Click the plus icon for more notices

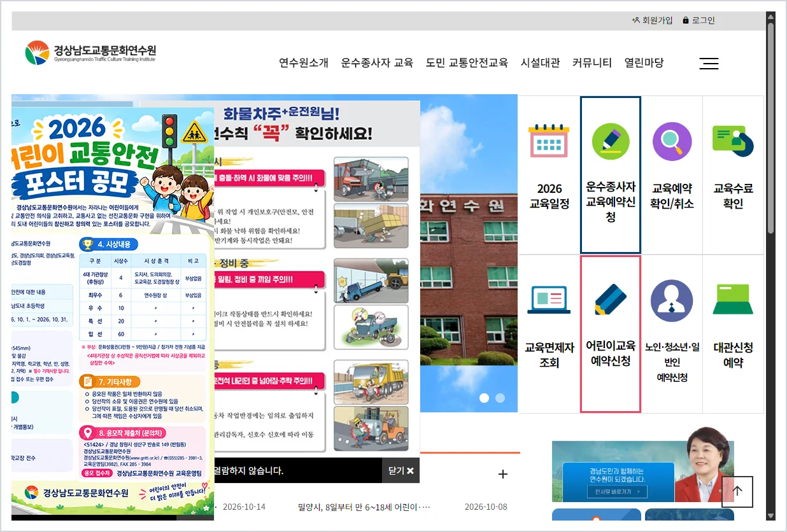(503, 473)
